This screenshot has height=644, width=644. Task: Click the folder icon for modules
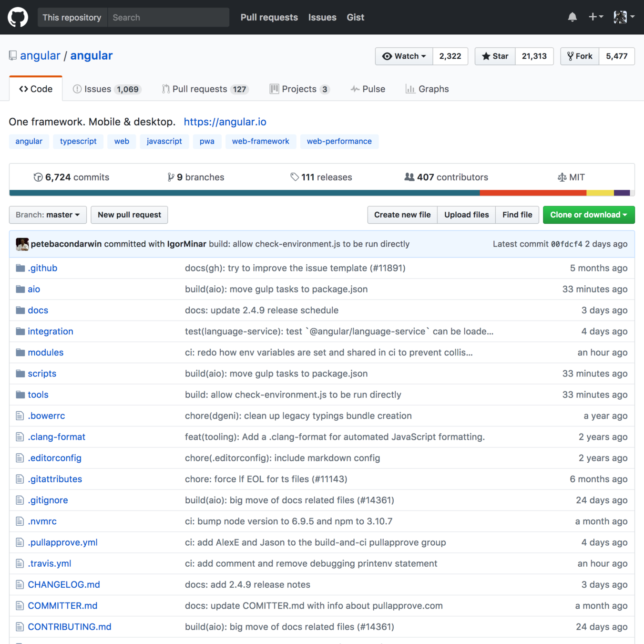point(20,353)
